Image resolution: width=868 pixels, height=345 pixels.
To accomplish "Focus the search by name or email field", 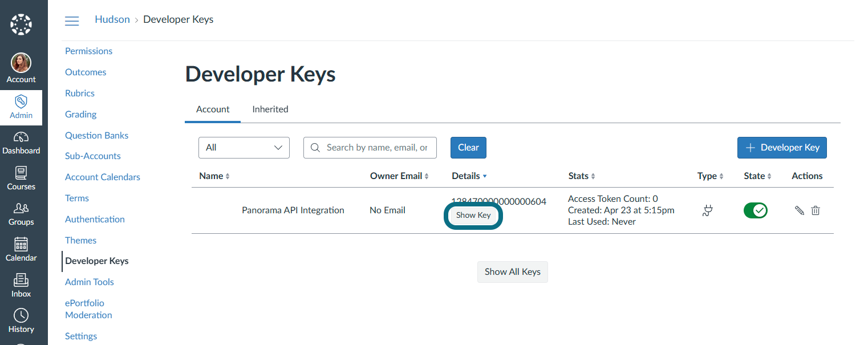I will (370, 147).
